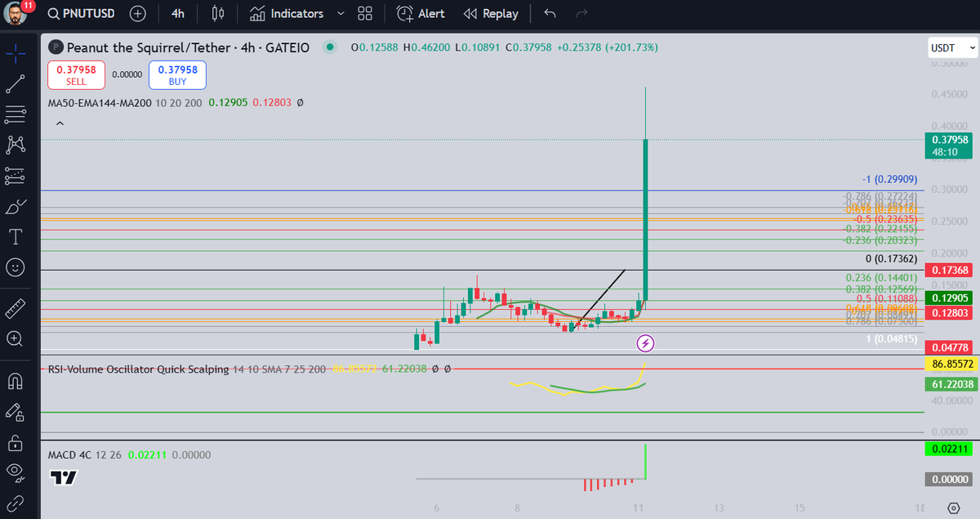Toggle magnet mode snapping
This screenshot has width=980, height=519.
click(16, 380)
